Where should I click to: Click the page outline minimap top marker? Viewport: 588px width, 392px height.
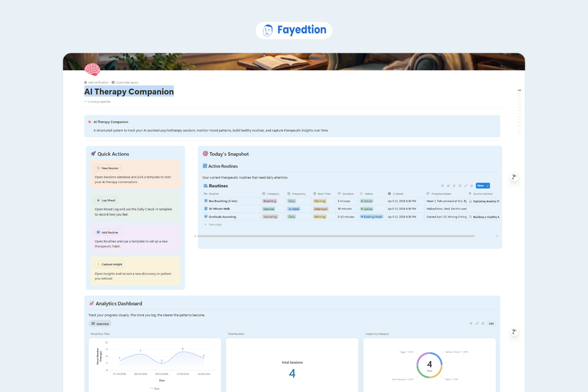point(520,91)
